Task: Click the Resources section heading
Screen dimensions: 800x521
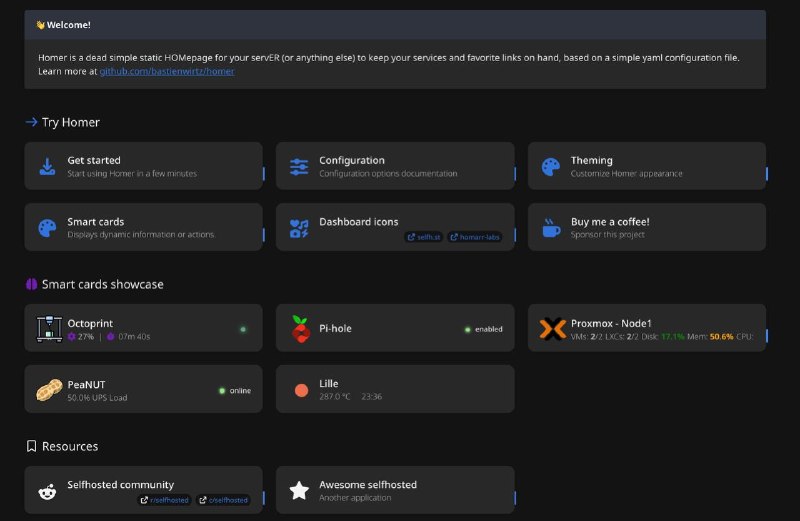Action: click(x=70, y=446)
